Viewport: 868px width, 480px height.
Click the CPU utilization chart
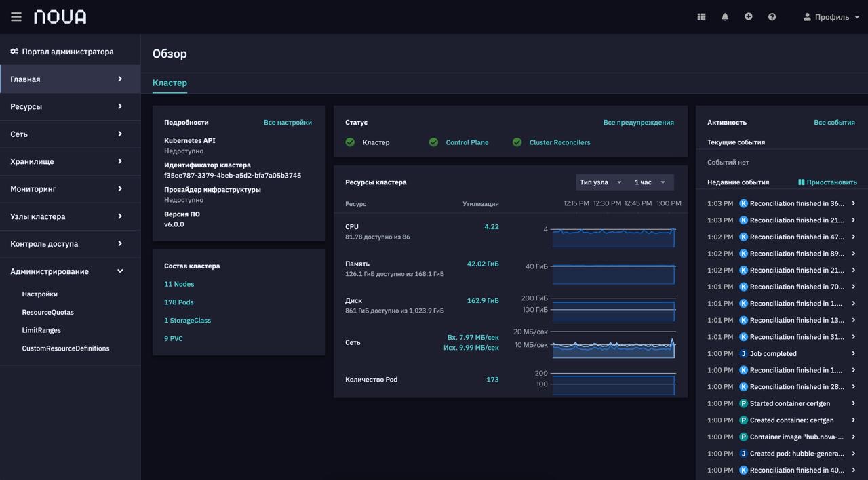[613, 237]
